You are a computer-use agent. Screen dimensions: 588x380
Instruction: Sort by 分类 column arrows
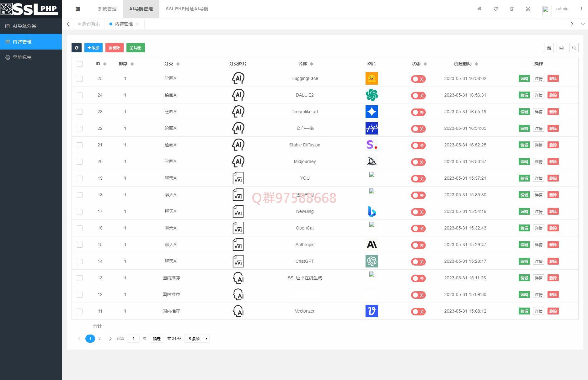(x=178, y=64)
